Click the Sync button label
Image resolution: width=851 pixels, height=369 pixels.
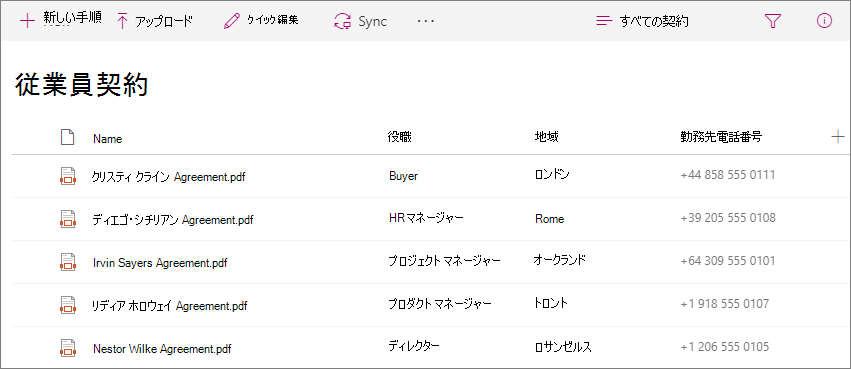(372, 21)
